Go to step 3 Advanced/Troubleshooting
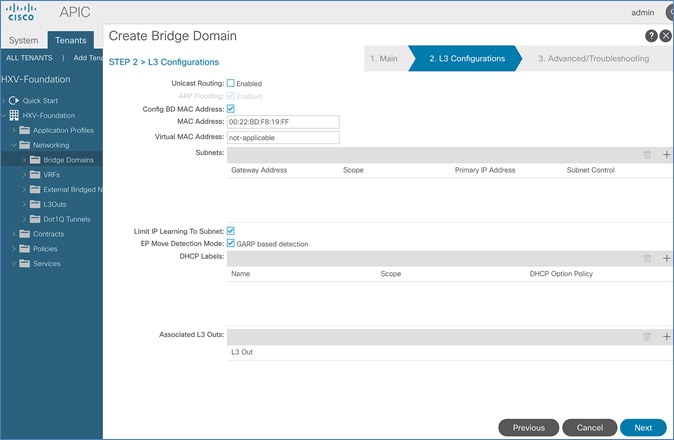This screenshot has width=674, height=440. (x=593, y=59)
